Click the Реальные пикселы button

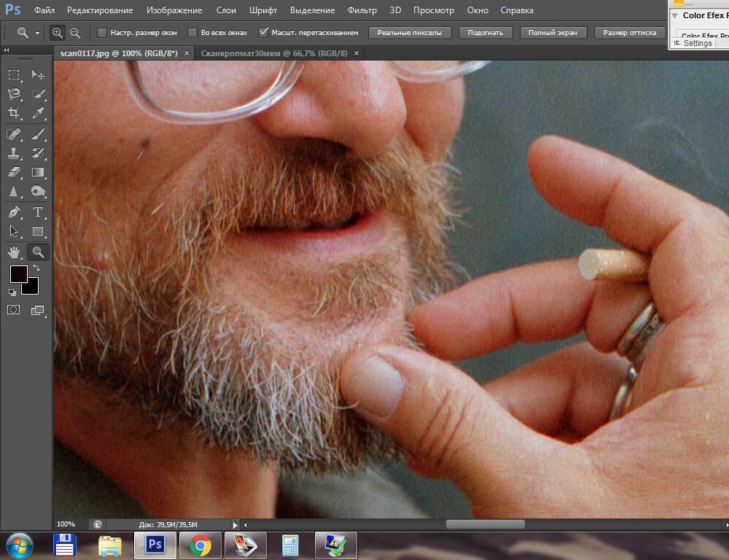point(410,33)
